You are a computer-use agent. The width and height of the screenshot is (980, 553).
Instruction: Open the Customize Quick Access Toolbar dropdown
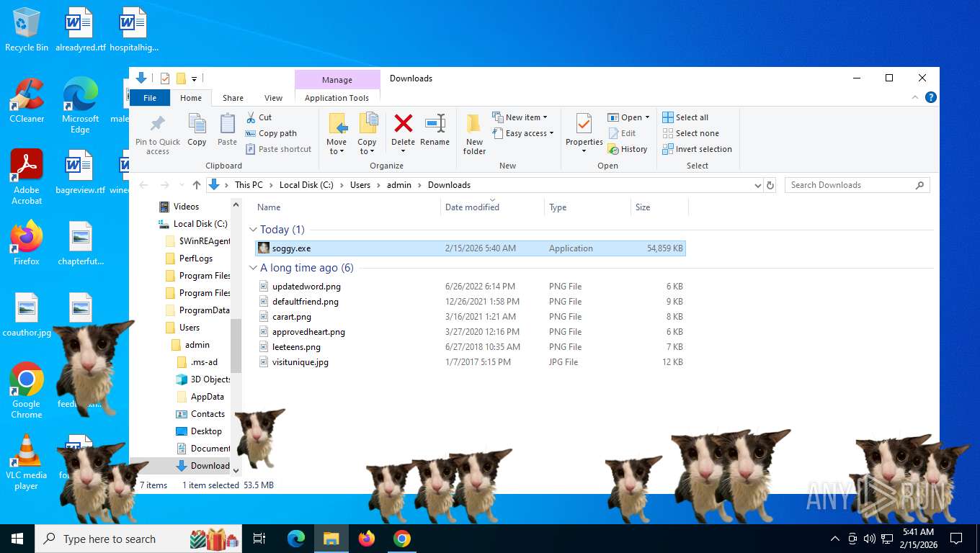[x=195, y=79]
